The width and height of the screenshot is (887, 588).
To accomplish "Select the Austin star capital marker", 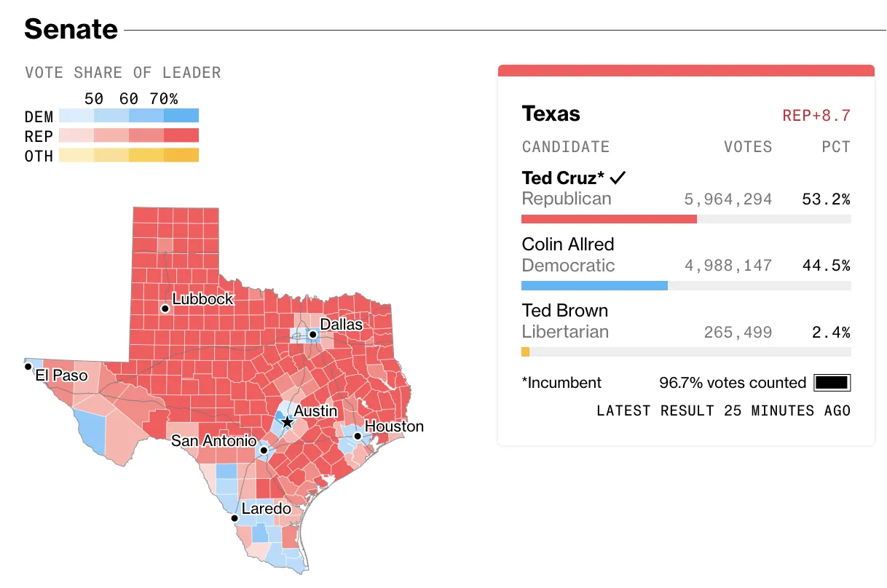I will 287,422.
